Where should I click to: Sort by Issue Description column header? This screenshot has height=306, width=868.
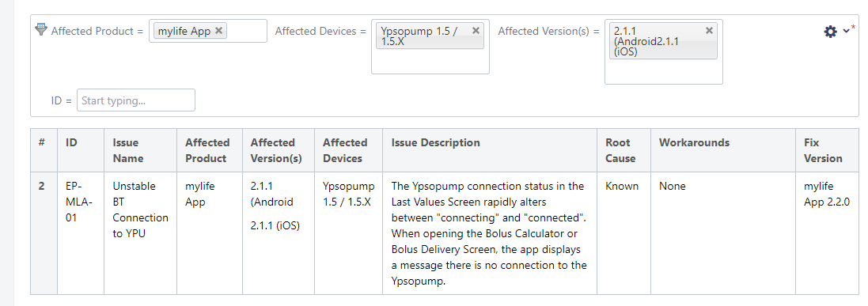436,143
